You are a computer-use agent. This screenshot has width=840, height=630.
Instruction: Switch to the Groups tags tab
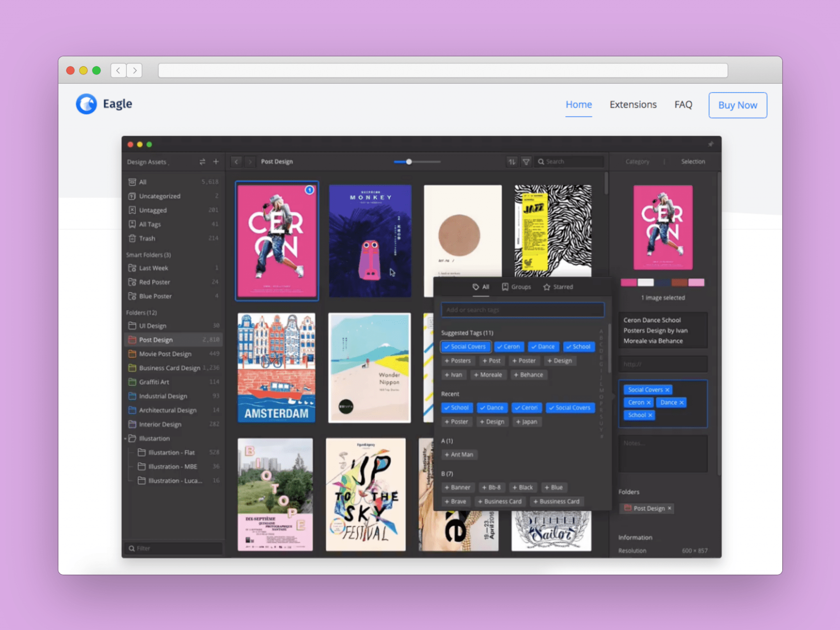tap(517, 287)
